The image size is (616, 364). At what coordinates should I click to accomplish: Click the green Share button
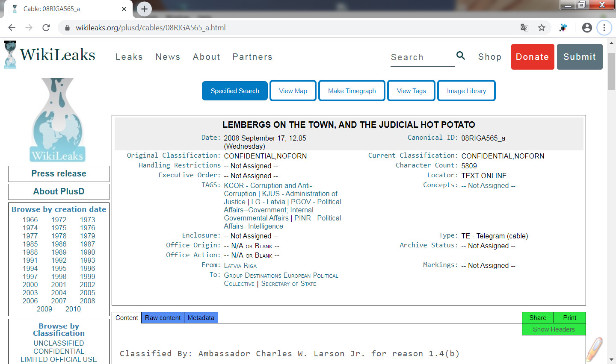tap(538, 318)
